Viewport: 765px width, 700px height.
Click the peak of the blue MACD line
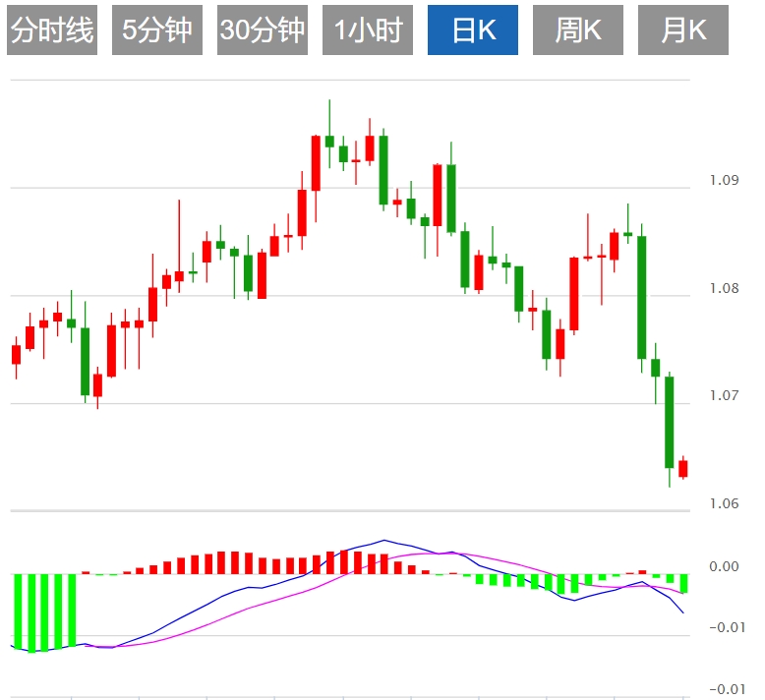pyautogui.click(x=383, y=540)
